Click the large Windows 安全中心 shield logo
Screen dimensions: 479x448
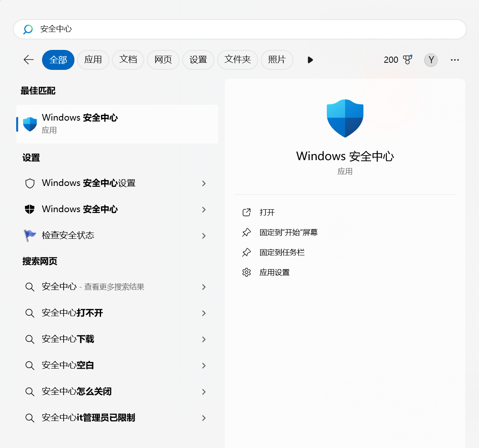(x=345, y=118)
